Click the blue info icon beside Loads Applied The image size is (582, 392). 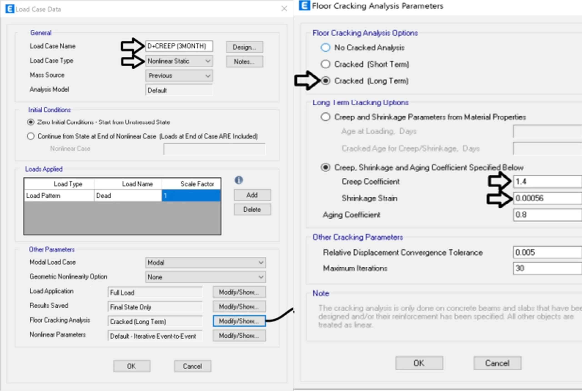239,180
